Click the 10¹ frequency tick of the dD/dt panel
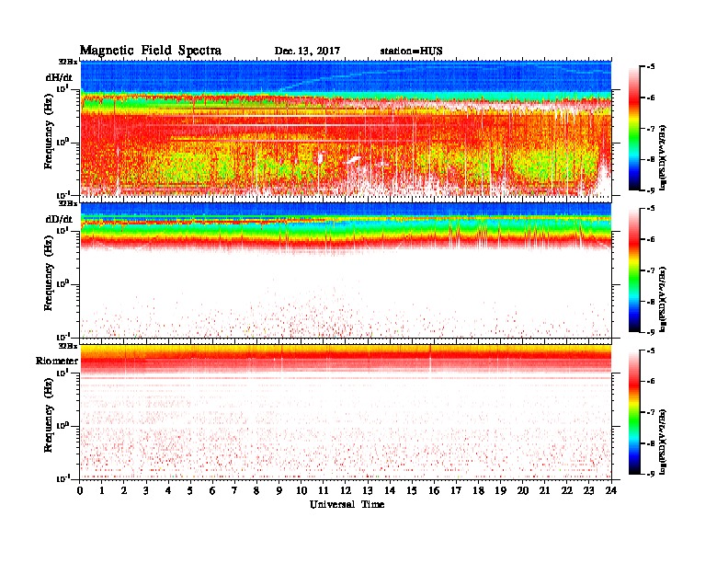The height and width of the screenshot is (563, 728). [x=63, y=230]
